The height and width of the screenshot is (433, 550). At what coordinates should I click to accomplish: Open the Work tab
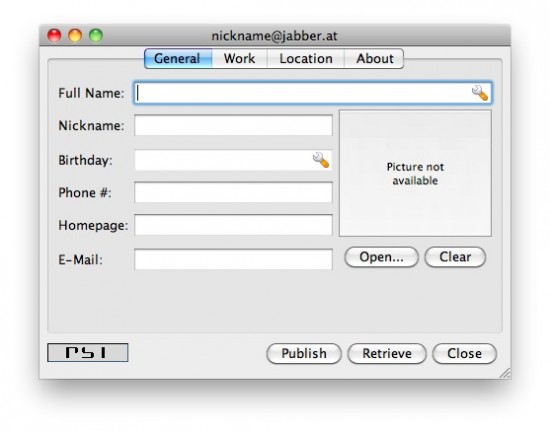[x=240, y=59]
